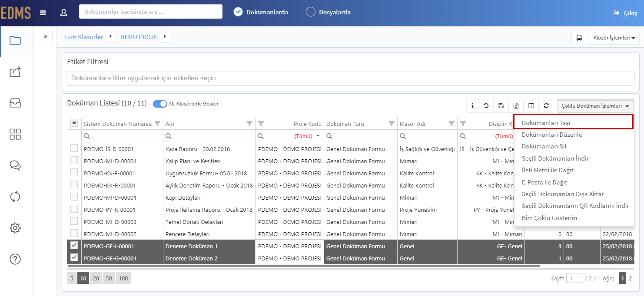Image resolution: width=644 pixels, height=296 pixels.
Task: Click the column chooser icon in toolbar
Action: coord(531,105)
